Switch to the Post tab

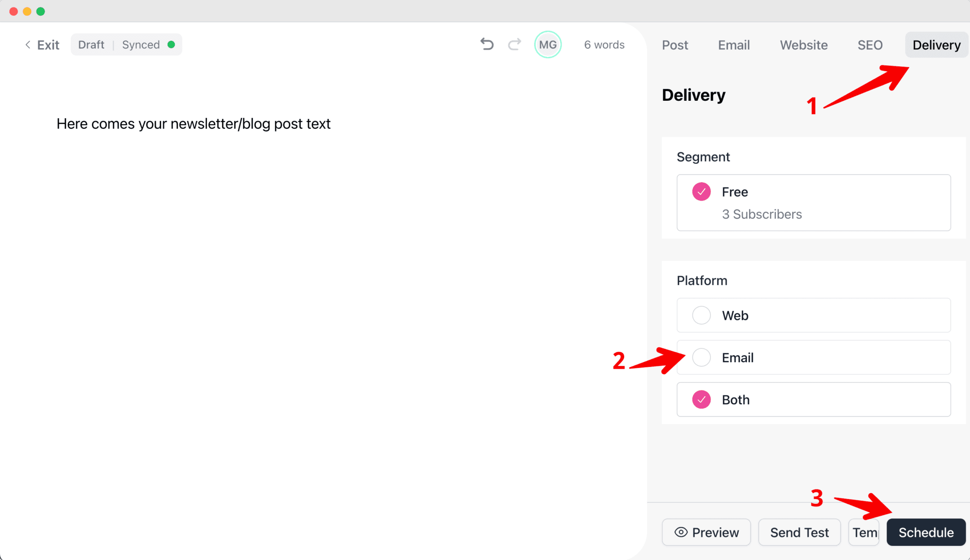(x=675, y=45)
